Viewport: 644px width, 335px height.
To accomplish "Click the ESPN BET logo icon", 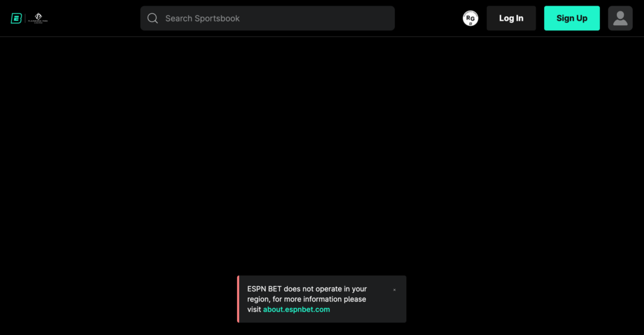I will [16, 18].
